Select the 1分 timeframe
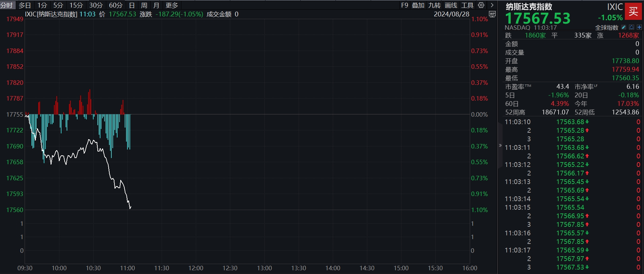Screen dimensions: 644x274 click(42, 5)
